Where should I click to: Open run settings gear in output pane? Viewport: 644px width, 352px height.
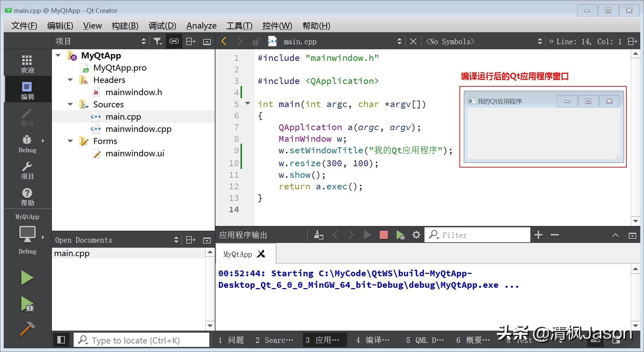pyautogui.click(x=416, y=234)
